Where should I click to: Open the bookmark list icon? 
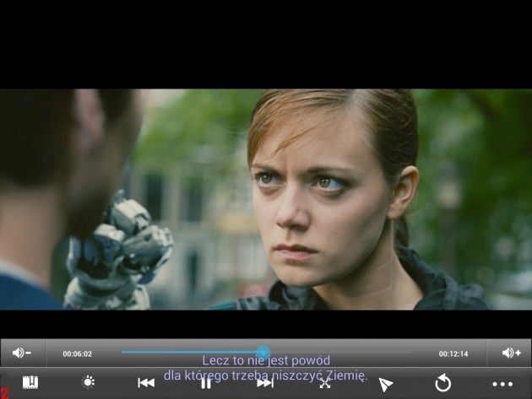[30, 383]
